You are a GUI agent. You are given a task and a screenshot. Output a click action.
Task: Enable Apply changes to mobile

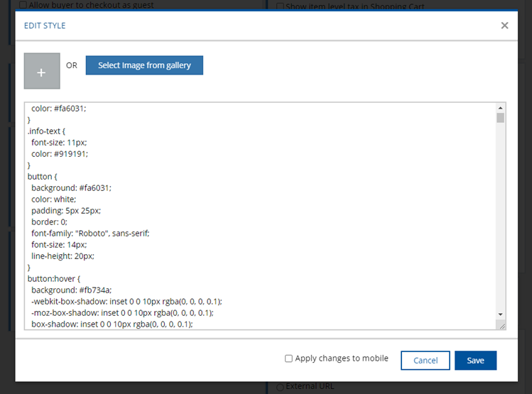(289, 359)
